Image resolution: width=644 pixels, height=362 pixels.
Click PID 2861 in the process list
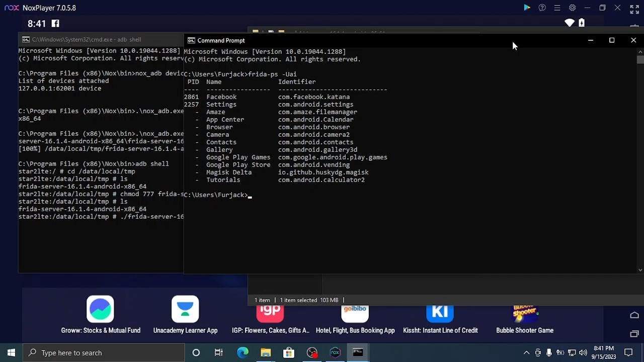(x=191, y=97)
